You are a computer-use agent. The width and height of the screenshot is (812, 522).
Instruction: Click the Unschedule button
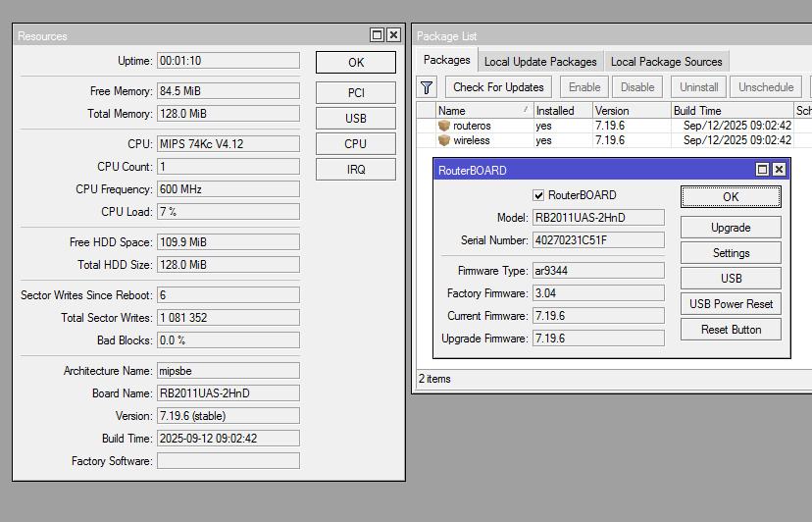[766, 87]
